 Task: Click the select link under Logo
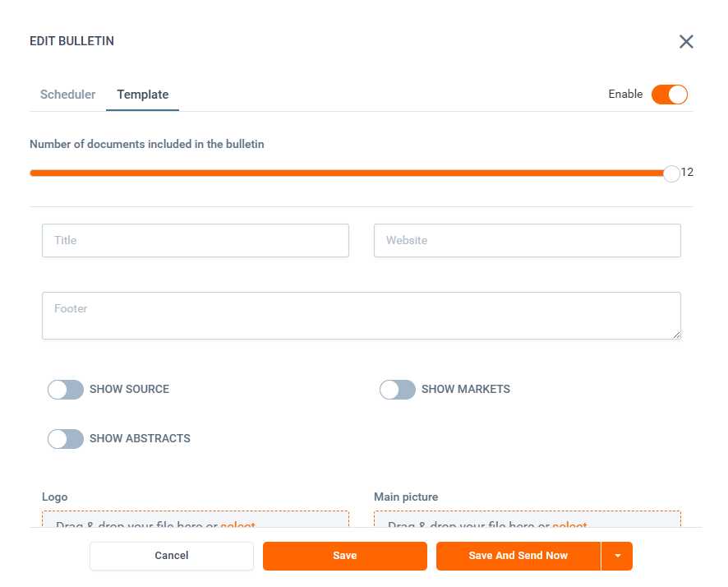pos(237,524)
